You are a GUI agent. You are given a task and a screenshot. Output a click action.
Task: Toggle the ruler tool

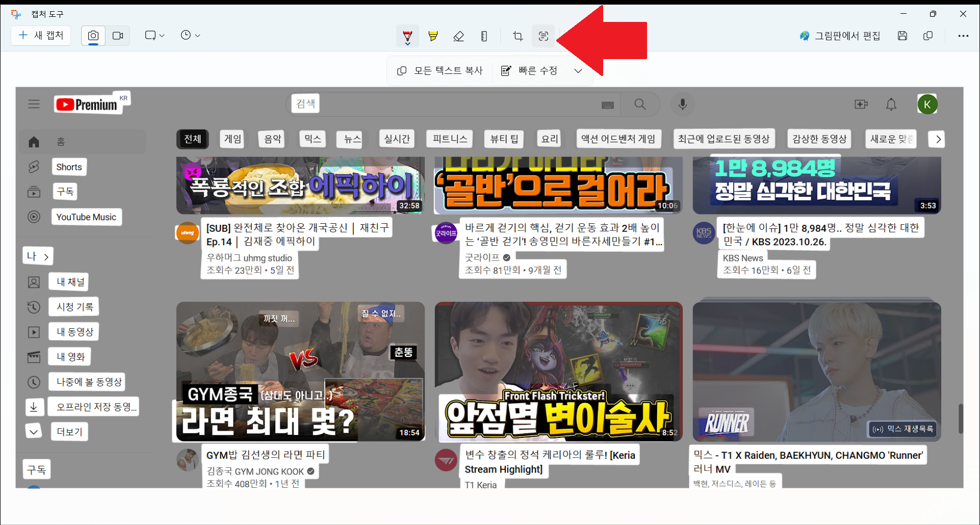tap(484, 36)
